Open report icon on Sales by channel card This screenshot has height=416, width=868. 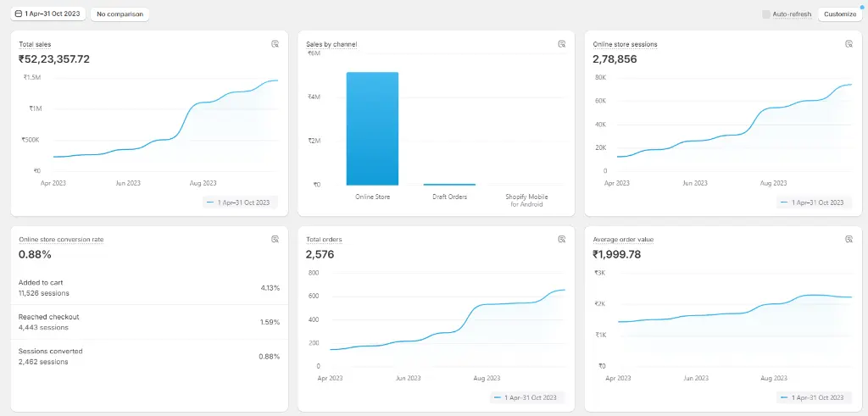click(x=562, y=44)
